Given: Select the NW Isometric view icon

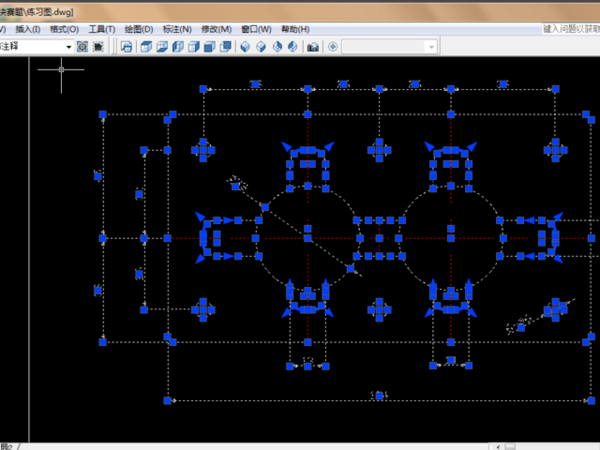Looking at the screenshot, I should tap(293, 47).
